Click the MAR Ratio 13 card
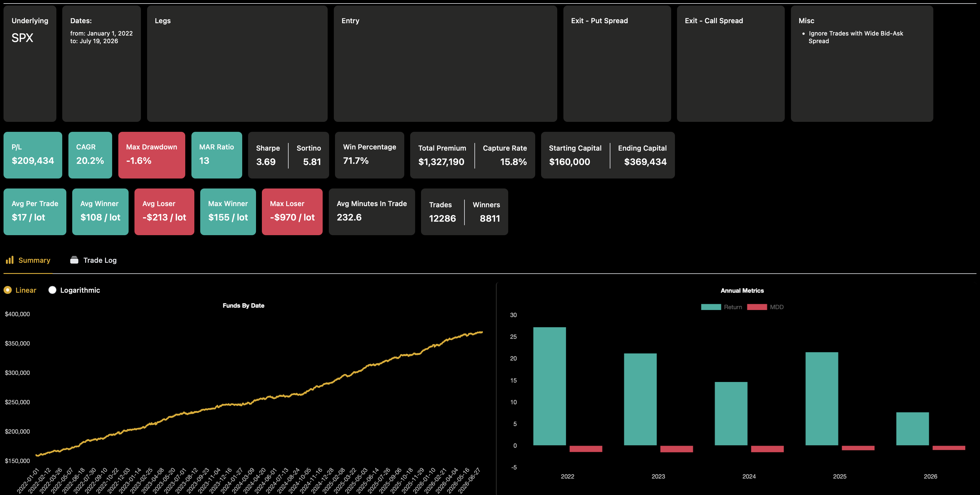The height and width of the screenshot is (495, 980). (216, 155)
